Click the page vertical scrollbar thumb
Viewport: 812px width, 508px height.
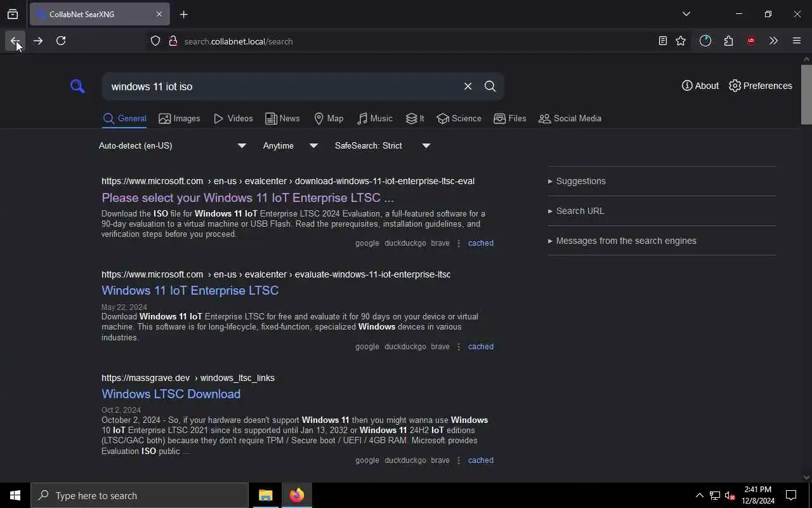pyautogui.click(x=806, y=94)
